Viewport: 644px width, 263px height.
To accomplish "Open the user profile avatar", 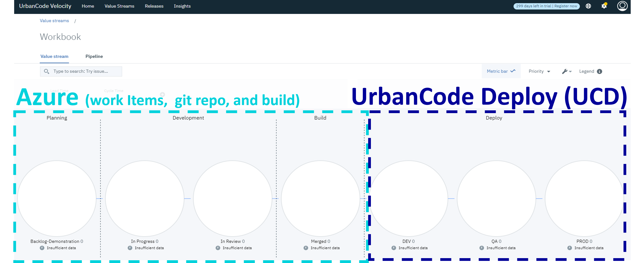I will coord(622,6).
